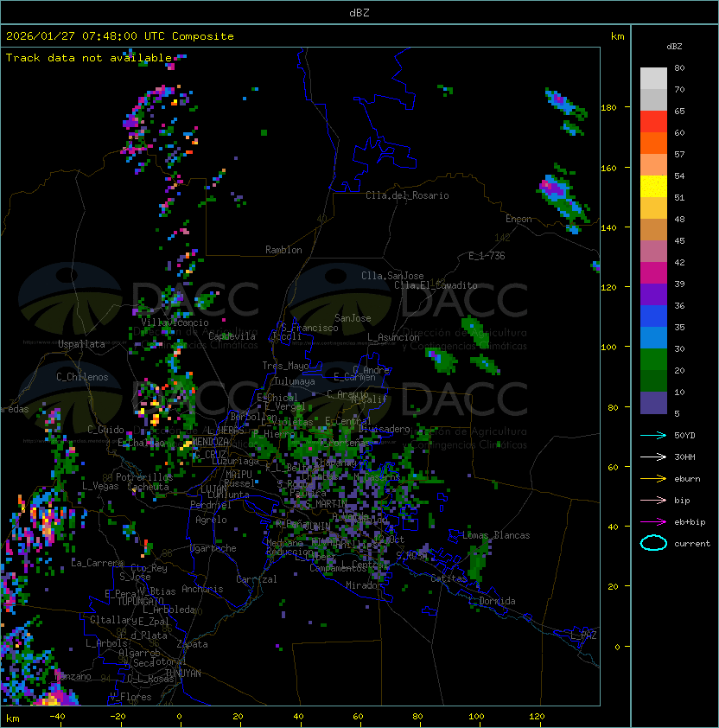Click the 'Anchoris' map label

pos(202,589)
